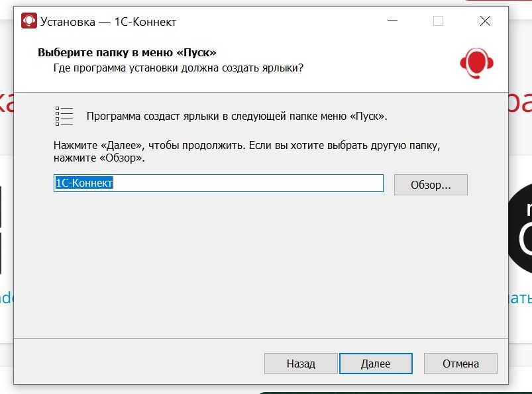Cancel installation with Отмена button
This screenshot has height=394, width=532.
click(460, 364)
